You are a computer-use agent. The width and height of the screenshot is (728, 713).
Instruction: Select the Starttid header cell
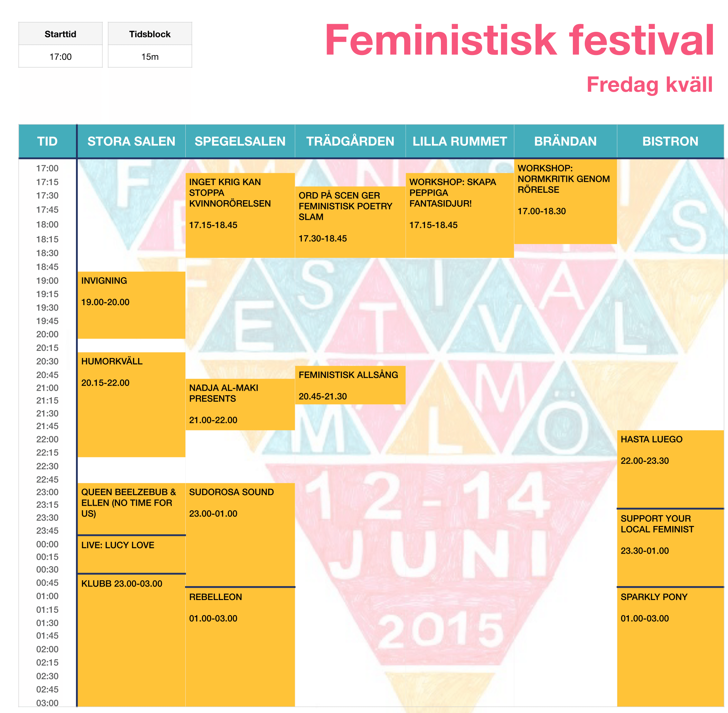[x=60, y=34]
